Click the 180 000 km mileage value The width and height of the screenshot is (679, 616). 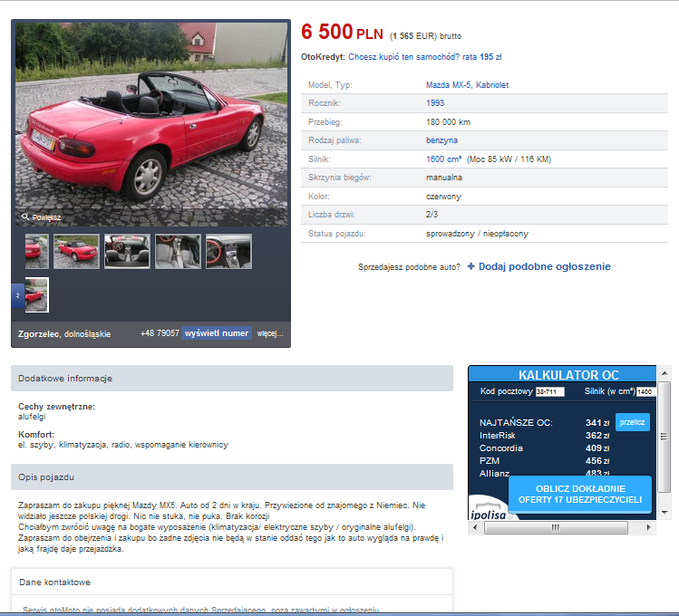click(448, 122)
